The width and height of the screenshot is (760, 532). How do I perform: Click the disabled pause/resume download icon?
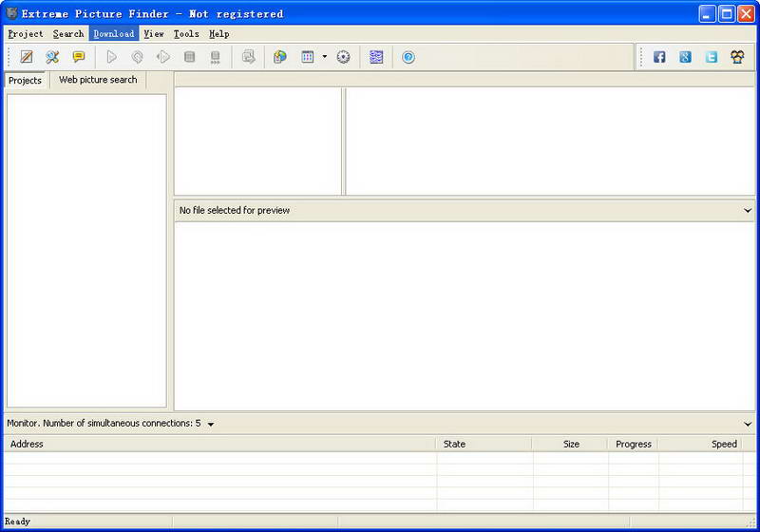163,57
